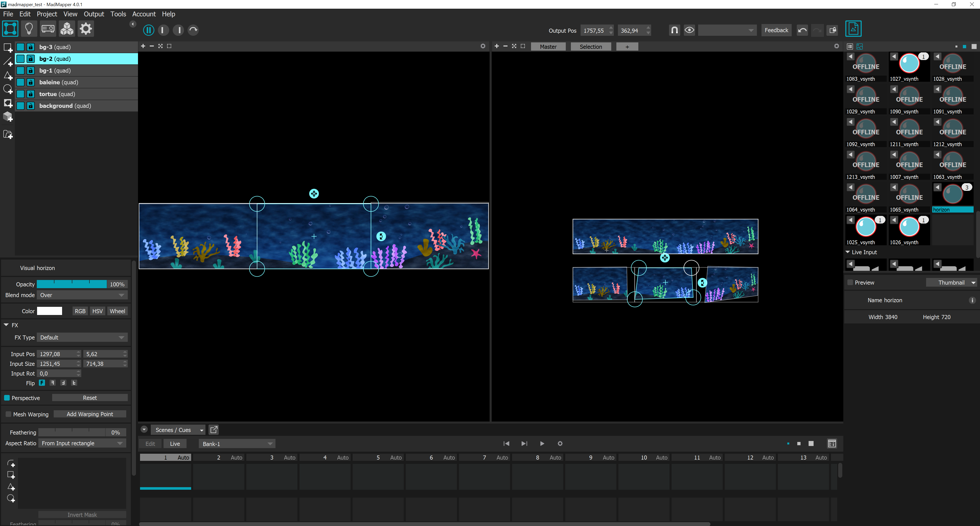The image size is (980, 526).
Task: Toggle visibility of baleine layer
Action: 20,82
